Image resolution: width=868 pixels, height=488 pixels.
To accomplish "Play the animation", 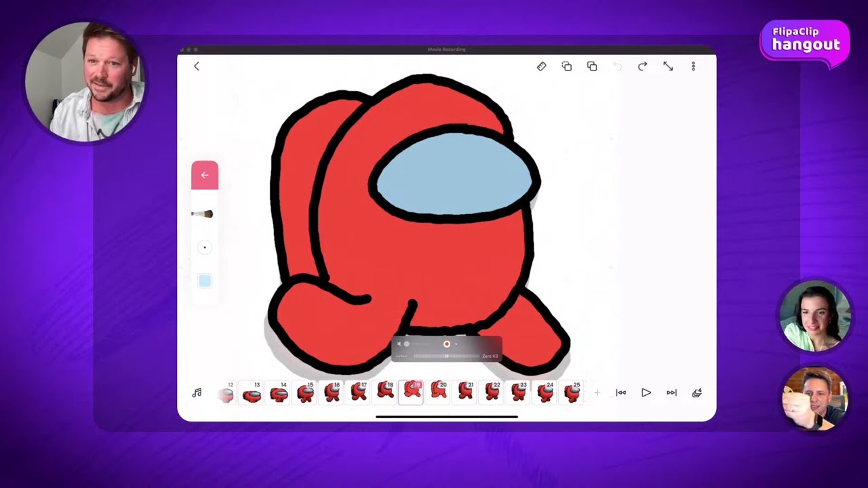I will click(x=646, y=392).
